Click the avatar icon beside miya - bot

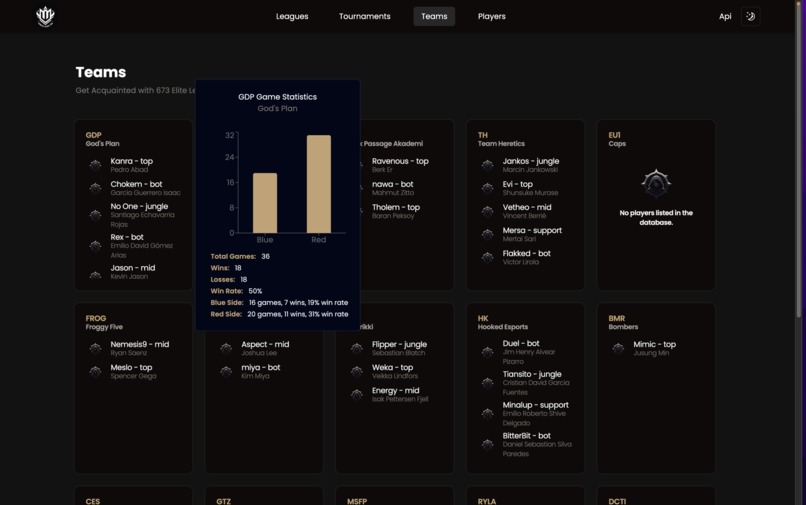pyautogui.click(x=226, y=371)
